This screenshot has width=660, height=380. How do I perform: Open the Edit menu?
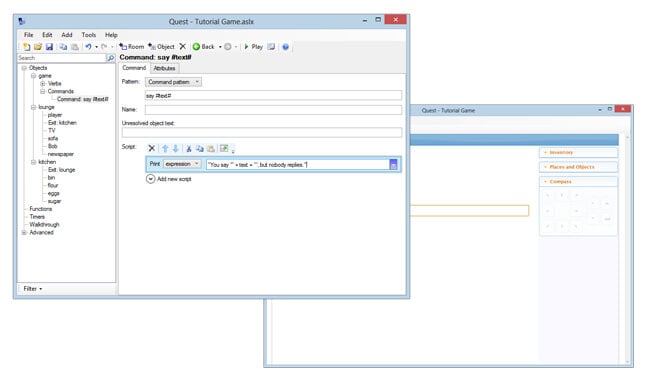click(47, 35)
